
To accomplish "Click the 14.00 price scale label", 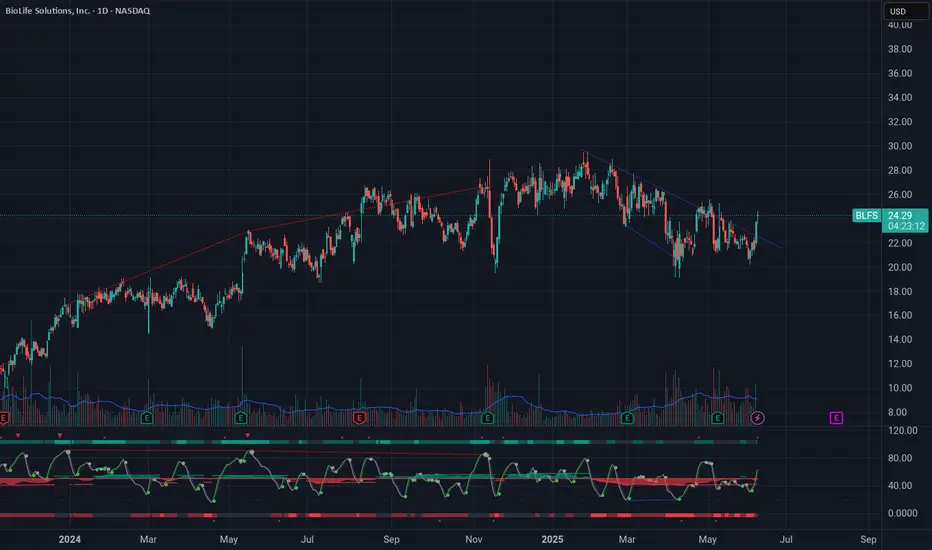I will click(900, 340).
